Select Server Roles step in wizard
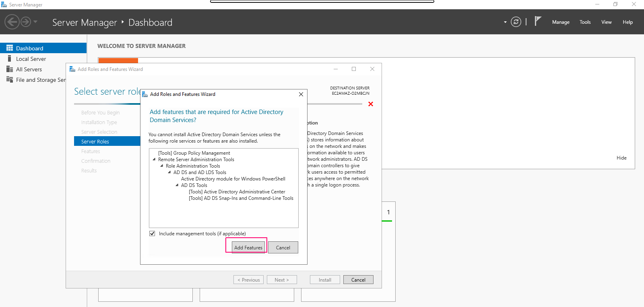Screen dimensions: 644x307 (107, 141)
